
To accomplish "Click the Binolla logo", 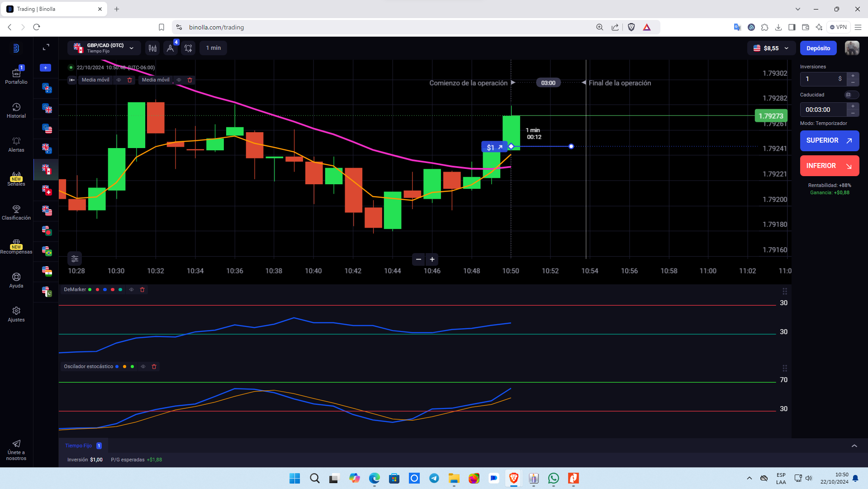I will [16, 48].
